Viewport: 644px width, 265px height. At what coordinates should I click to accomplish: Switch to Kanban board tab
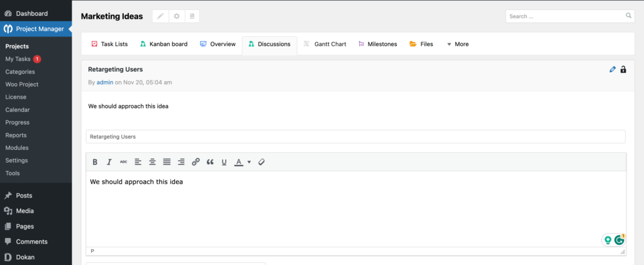[164, 44]
